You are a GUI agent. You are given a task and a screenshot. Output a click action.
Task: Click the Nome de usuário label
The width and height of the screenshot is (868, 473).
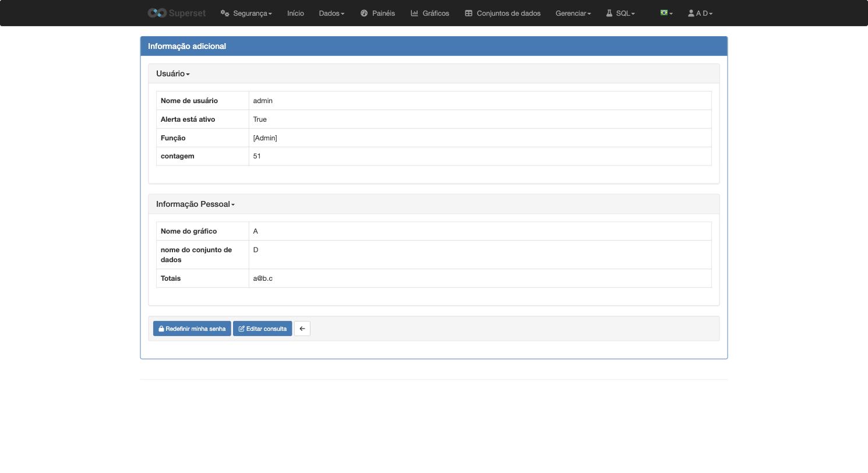pos(189,101)
